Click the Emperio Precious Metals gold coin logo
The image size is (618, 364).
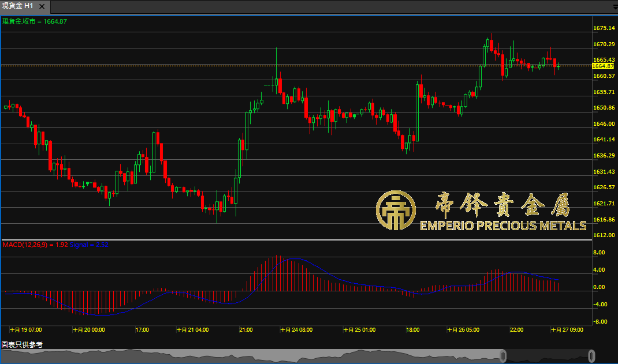tap(396, 210)
